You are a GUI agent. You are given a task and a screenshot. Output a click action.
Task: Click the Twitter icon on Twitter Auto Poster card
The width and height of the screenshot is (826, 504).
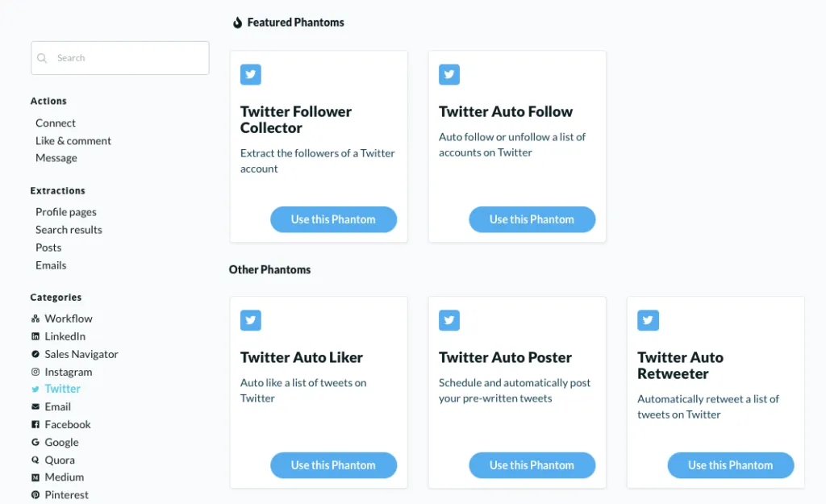449,320
